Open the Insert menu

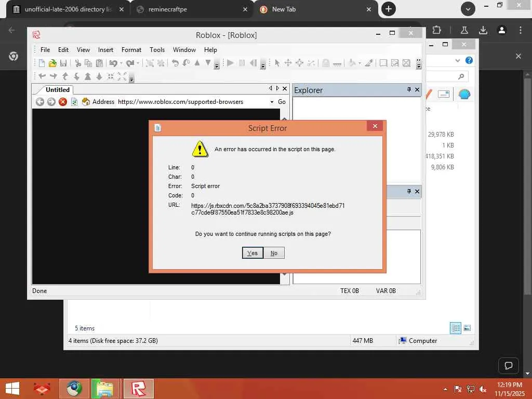[105, 50]
